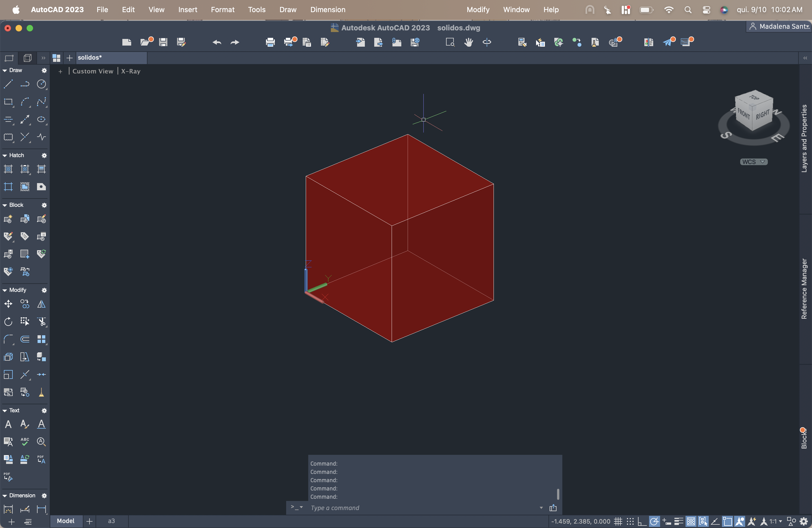Select the Rotate tool in Modify panel

[8, 322]
